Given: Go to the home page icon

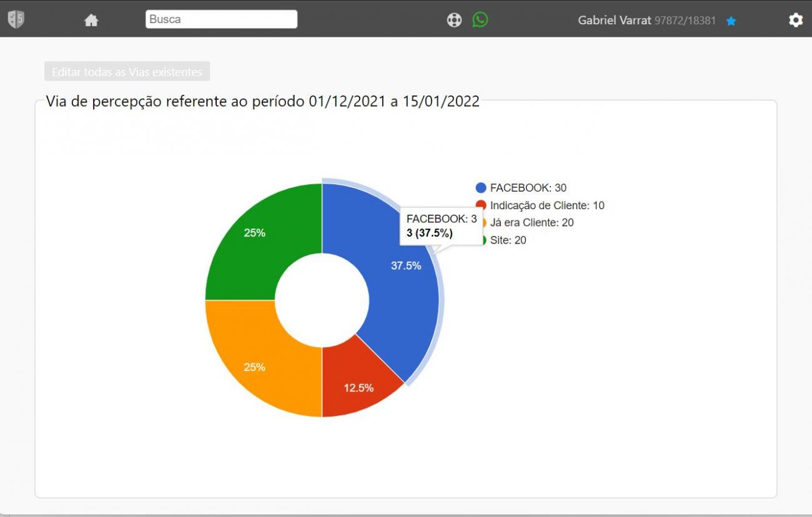Looking at the screenshot, I should point(91,20).
